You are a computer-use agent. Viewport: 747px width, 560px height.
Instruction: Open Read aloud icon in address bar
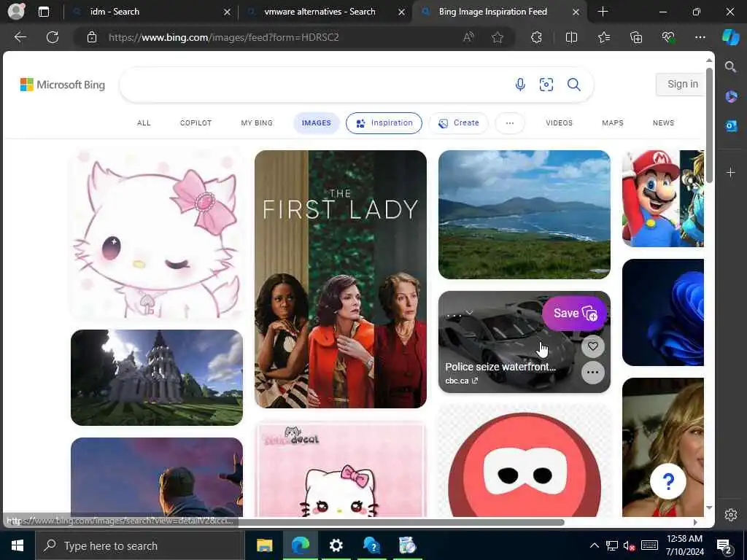coord(468,37)
